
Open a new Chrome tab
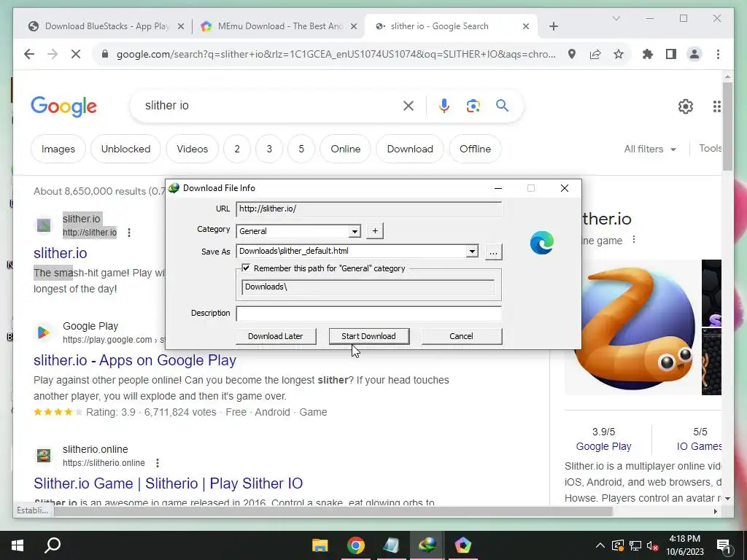(x=553, y=27)
